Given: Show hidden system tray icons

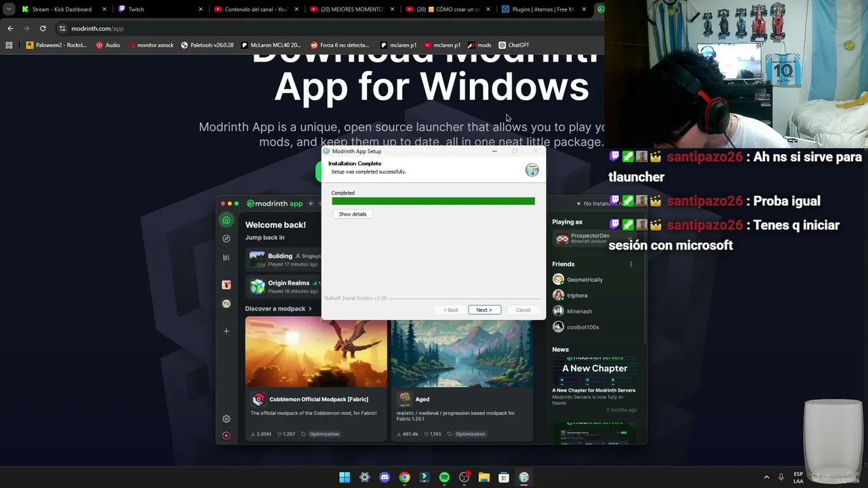Looking at the screenshot, I should (x=767, y=478).
